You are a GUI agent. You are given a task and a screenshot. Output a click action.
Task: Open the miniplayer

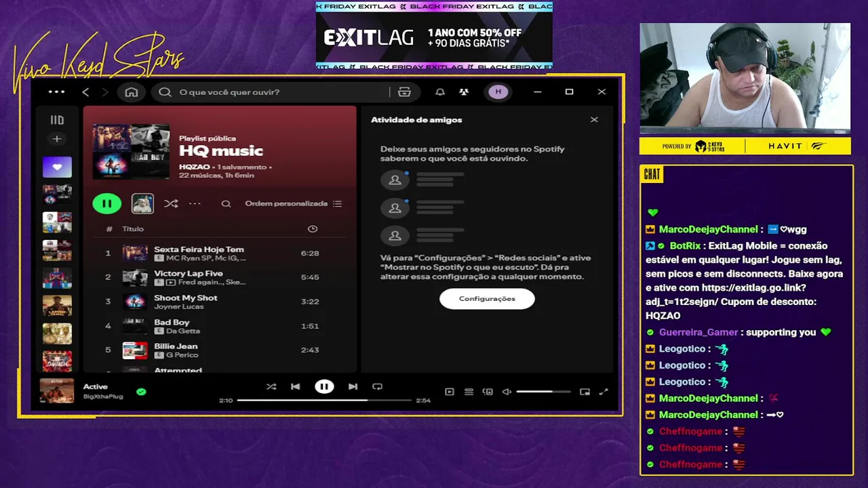coord(585,392)
